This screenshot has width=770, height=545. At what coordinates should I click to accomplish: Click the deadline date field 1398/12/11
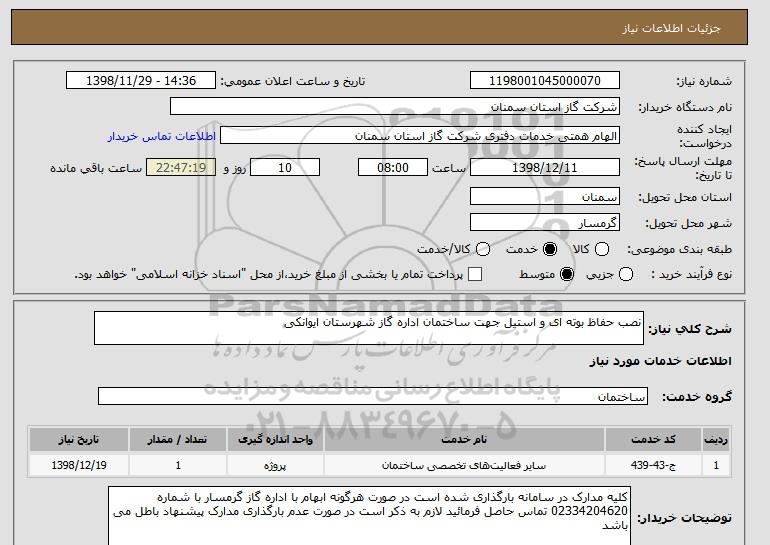tap(545, 167)
